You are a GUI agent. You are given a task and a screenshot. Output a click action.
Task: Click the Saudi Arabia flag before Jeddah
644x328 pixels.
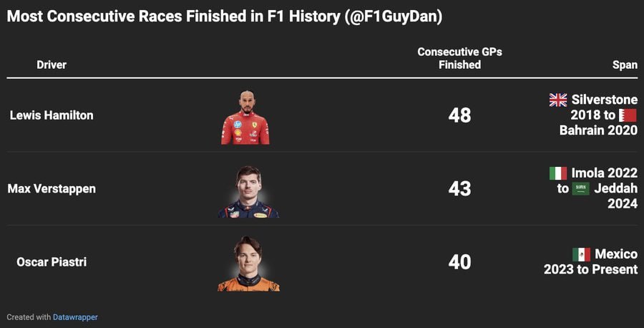pyautogui.click(x=581, y=188)
